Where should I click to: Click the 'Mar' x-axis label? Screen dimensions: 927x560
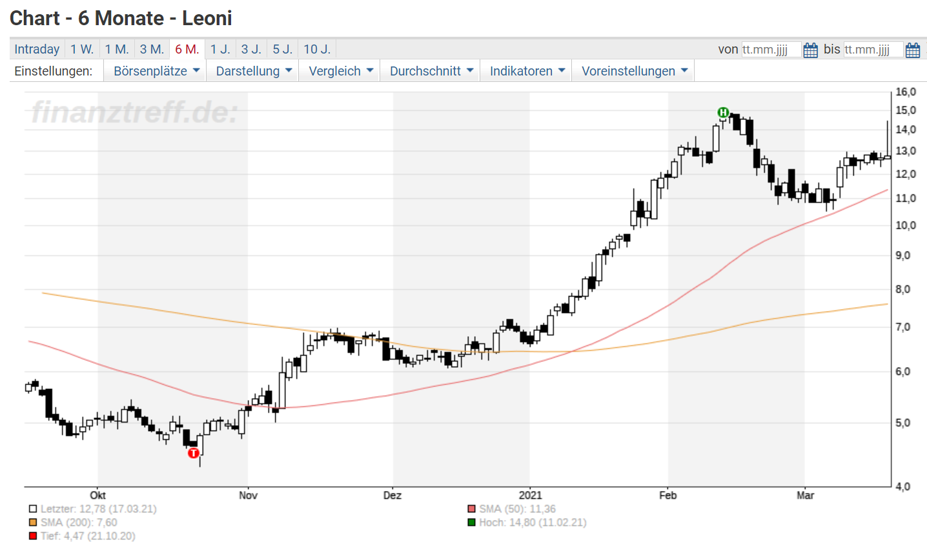(x=805, y=495)
